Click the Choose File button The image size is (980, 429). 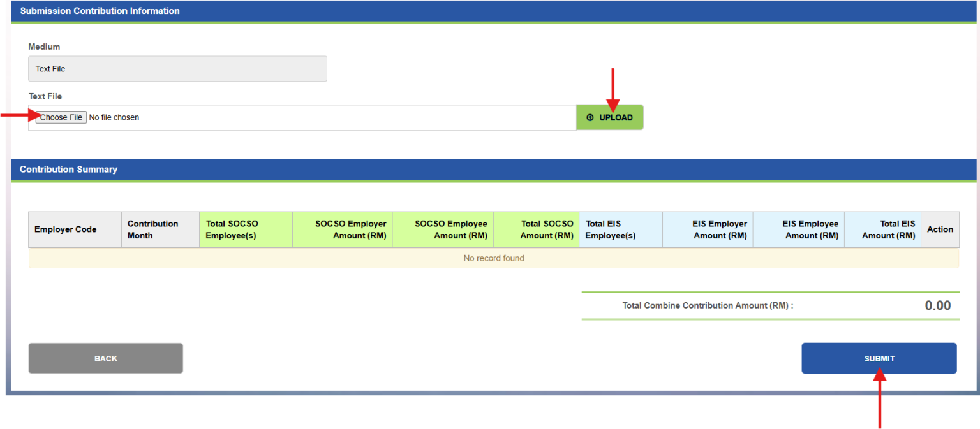[x=61, y=117]
